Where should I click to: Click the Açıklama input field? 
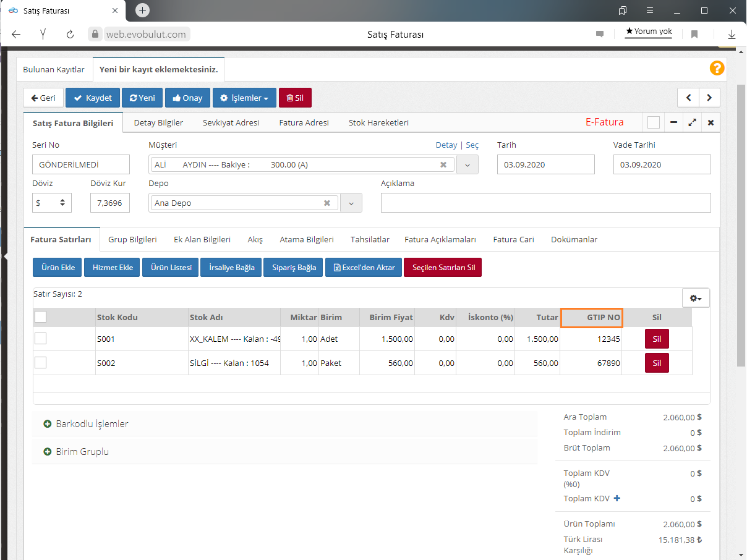545,203
